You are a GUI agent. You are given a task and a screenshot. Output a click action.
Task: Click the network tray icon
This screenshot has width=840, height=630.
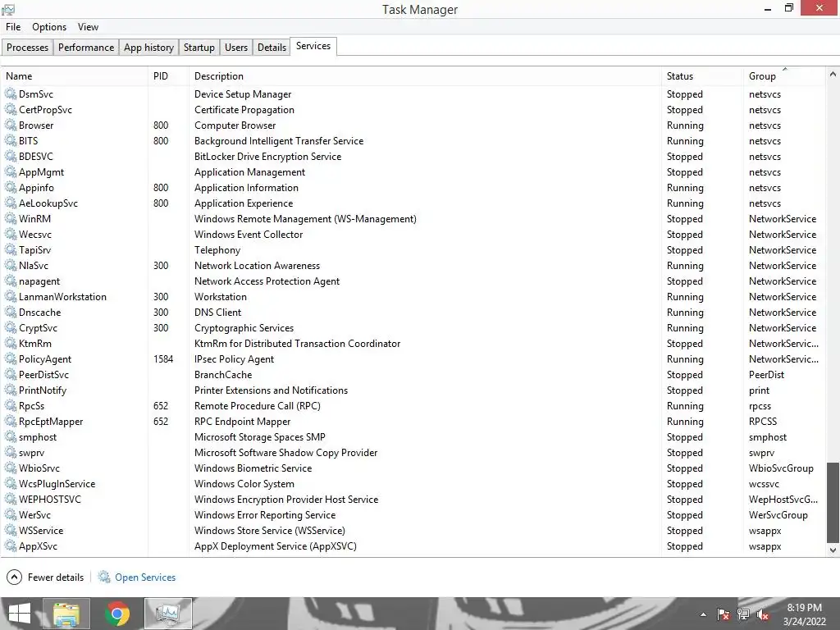tap(743, 614)
